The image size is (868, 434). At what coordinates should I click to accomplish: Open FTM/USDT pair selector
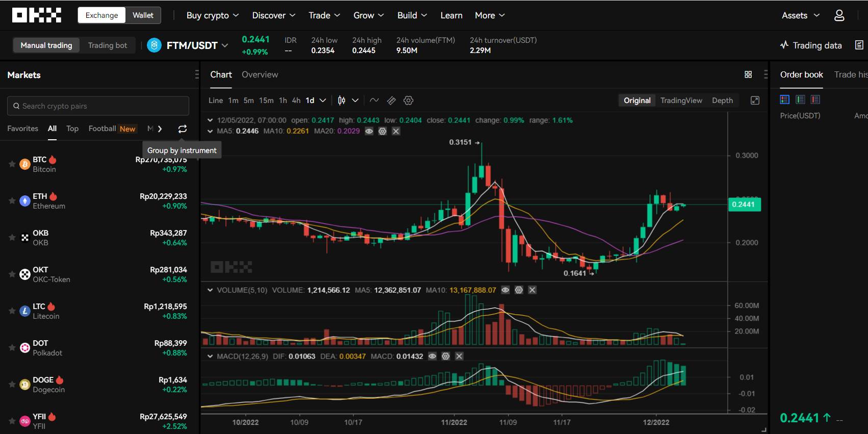click(197, 45)
